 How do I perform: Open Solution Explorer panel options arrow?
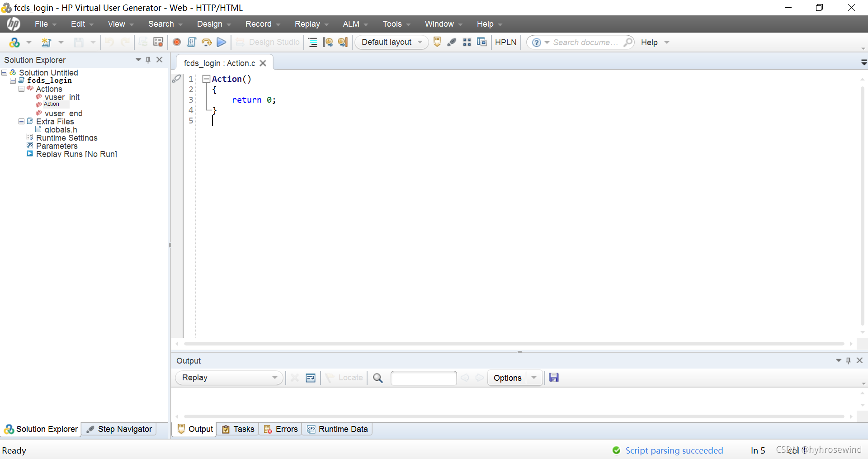tap(138, 60)
